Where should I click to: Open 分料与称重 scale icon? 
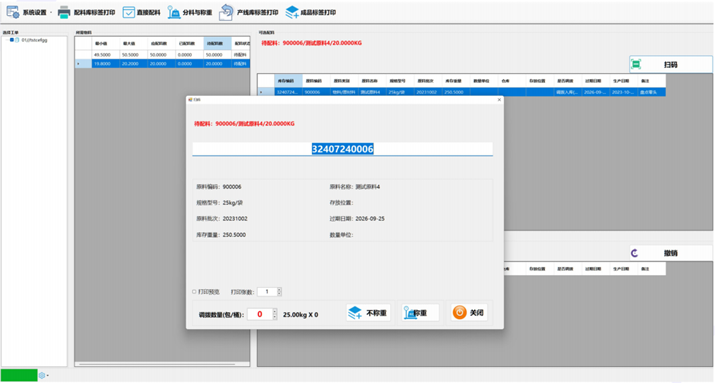[174, 12]
